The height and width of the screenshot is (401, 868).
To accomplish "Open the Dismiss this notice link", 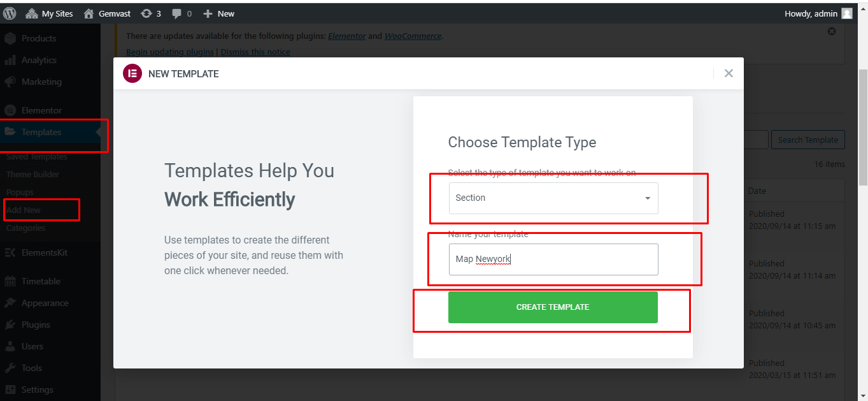I will (255, 52).
